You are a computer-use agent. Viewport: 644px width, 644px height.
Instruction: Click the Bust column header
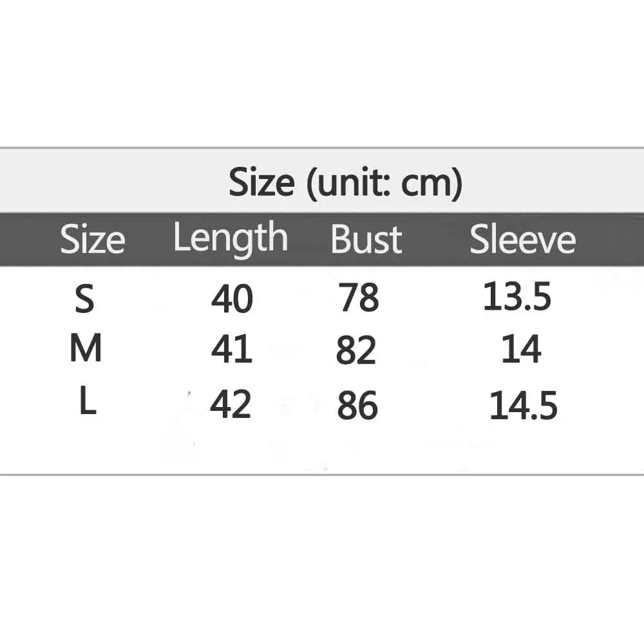[x=366, y=240]
